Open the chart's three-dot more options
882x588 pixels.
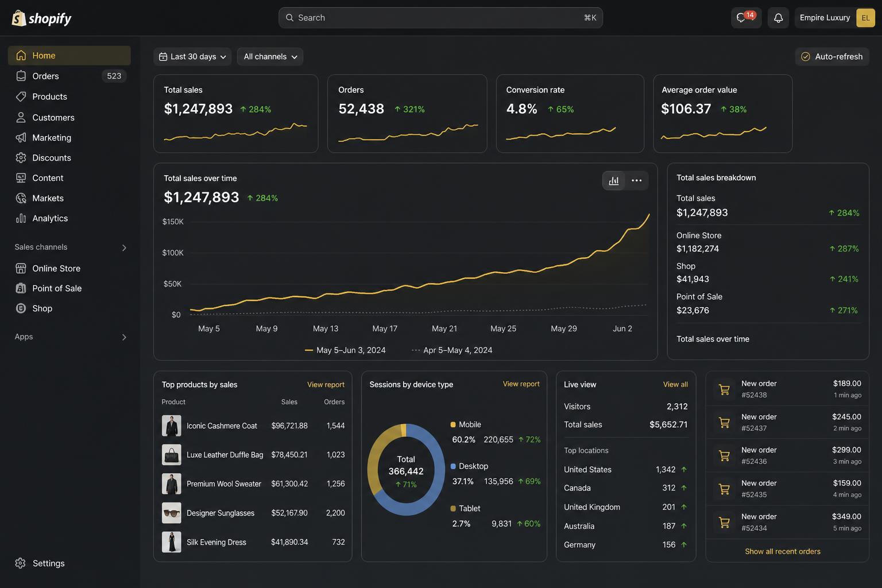coord(637,180)
